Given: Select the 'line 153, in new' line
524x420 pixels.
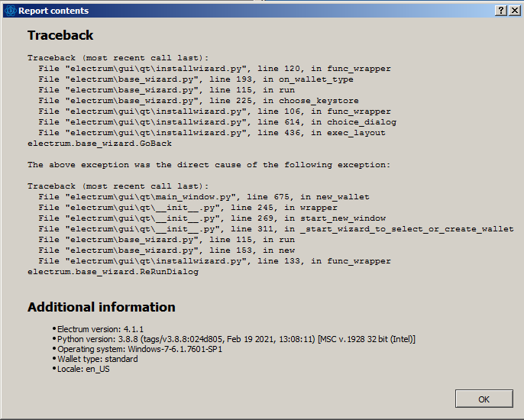Looking at the screenshot, I should 167,250.
